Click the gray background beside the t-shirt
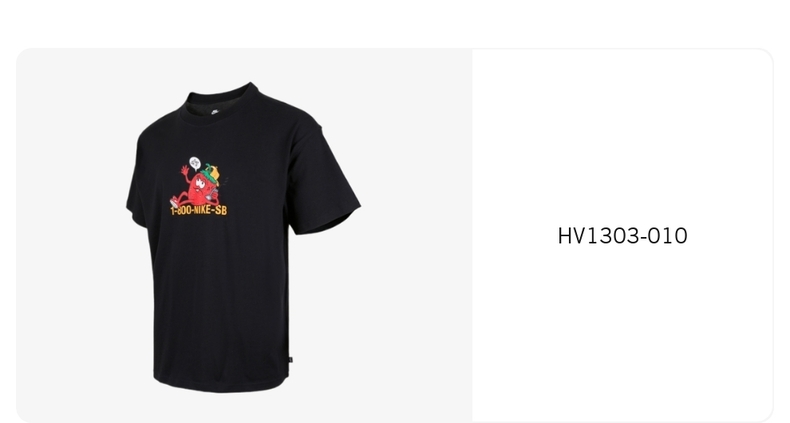This screenshot has height=423, width=790. coord(413,237)
